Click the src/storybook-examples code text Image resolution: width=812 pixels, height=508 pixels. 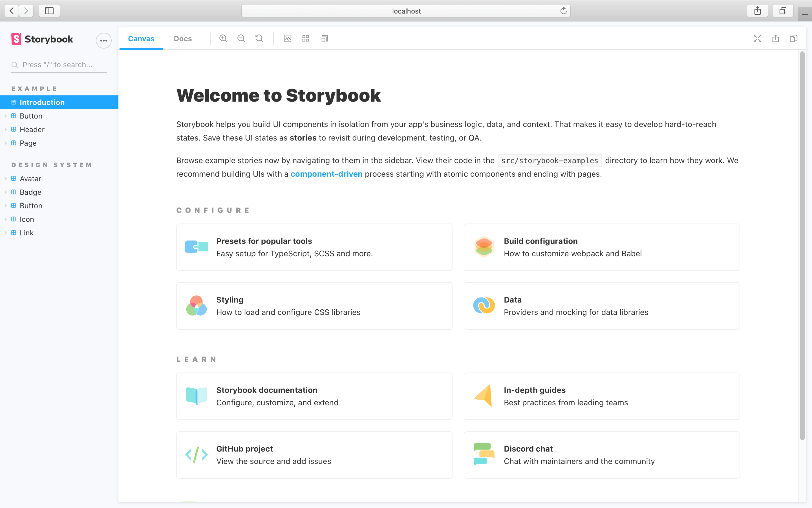[x=550, y=161]
